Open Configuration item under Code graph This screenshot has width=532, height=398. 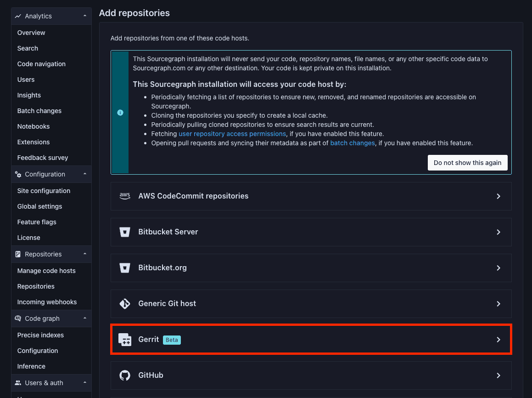(x=38, y=351)
